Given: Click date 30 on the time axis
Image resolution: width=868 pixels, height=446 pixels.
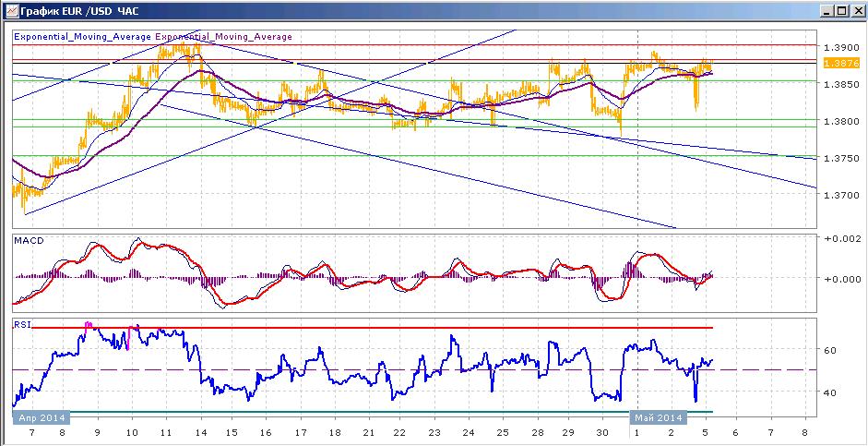Looking at the screenshot, I should (x=603, y=431).
